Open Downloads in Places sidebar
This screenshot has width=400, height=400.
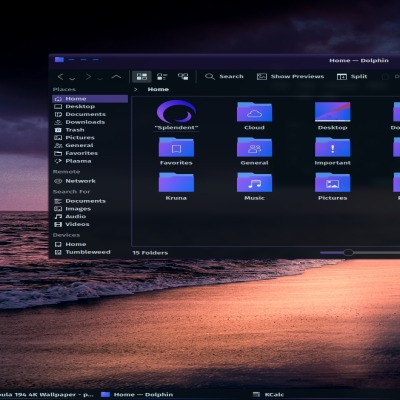90,122
